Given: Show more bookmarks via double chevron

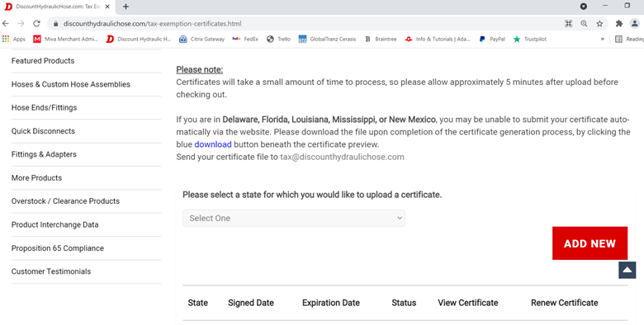Looking at the screenshot, I should 603,39.
